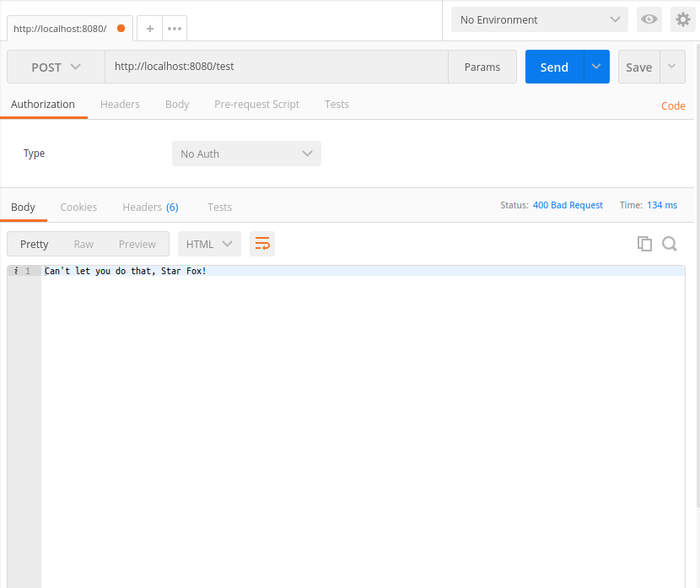Viewport: 700px width, 588px height.
Task: Open the HTML format dropdown
Action: point(209,244)
